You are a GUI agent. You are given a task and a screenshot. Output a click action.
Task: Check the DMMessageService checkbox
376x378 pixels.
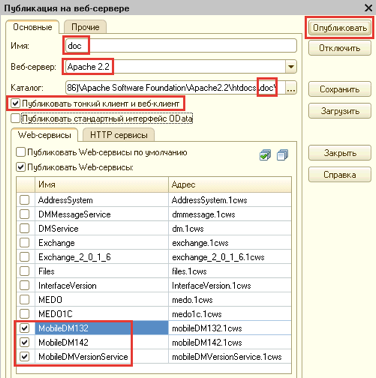point(25,214)
